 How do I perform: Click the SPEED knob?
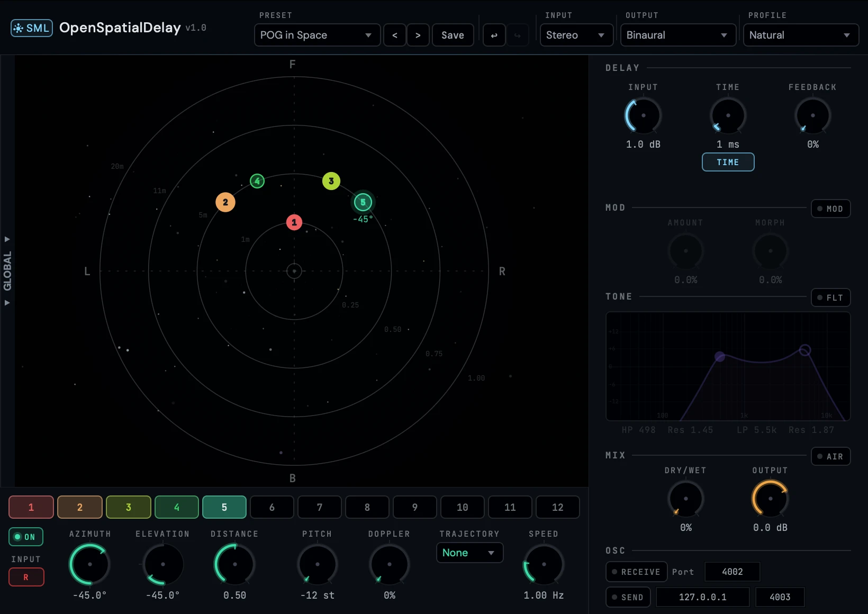pyautogui.click(x=544, y=564)
